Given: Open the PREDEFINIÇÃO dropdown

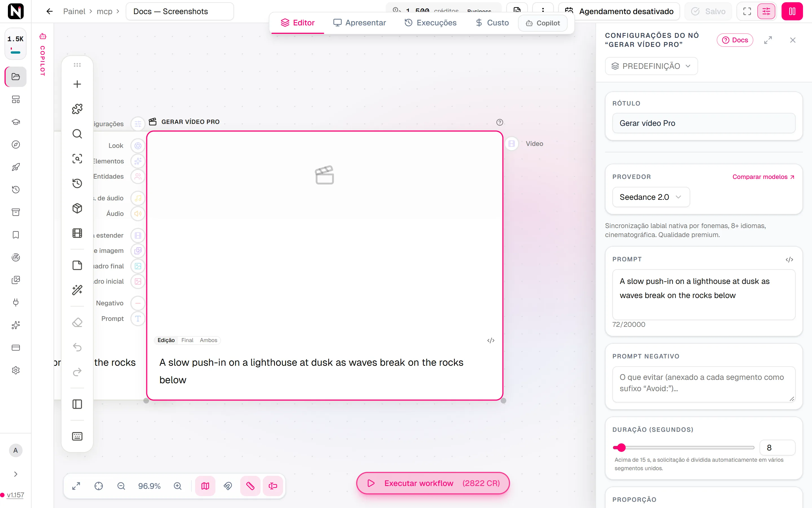Looking at the screenshot, I should pos(651,66).
